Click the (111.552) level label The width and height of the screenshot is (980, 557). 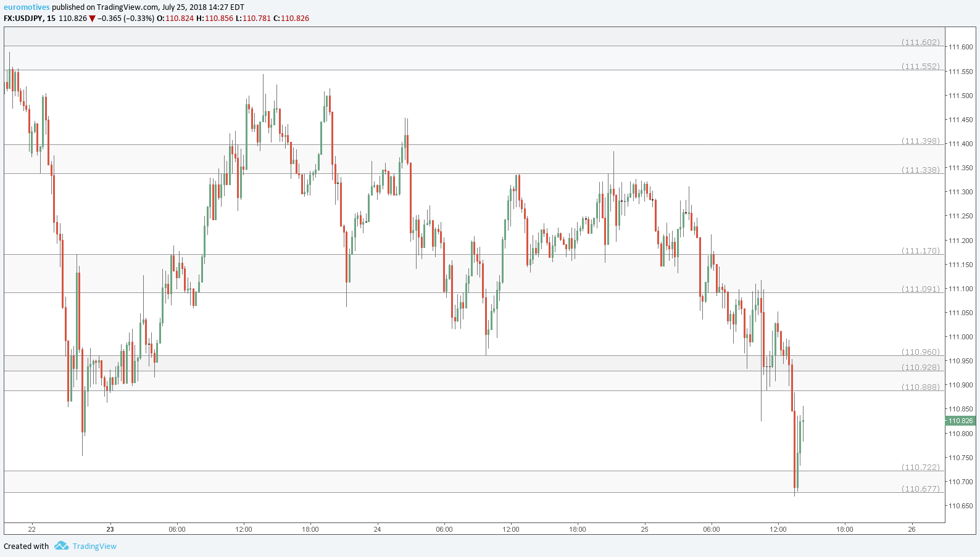pyautogui.click(x=921, y=66)
